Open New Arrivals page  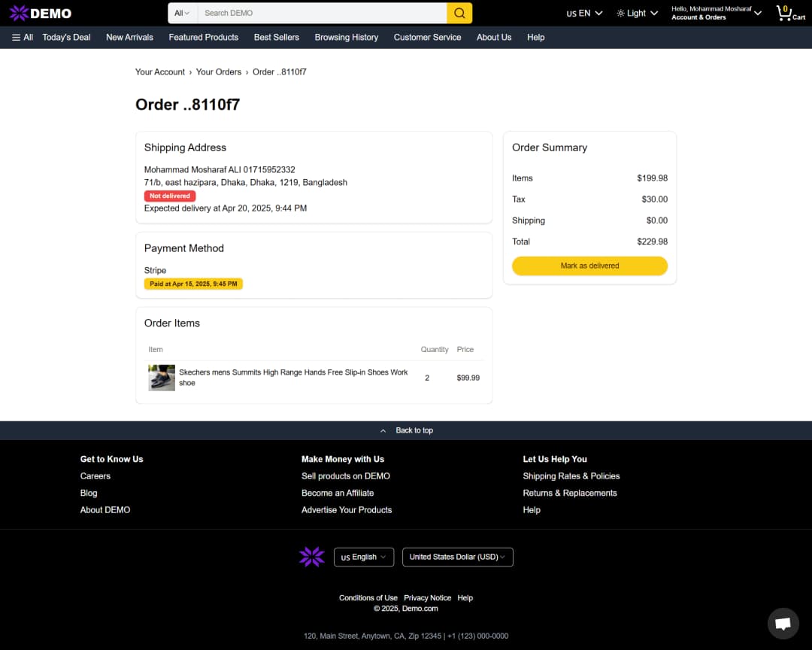click(x=129, y=38)
